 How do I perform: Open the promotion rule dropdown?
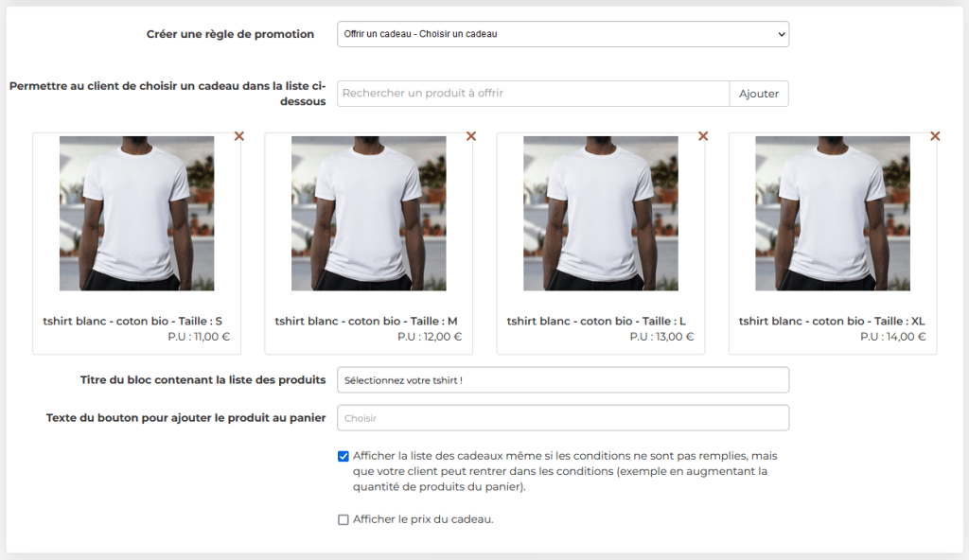[x=563, y=34]
